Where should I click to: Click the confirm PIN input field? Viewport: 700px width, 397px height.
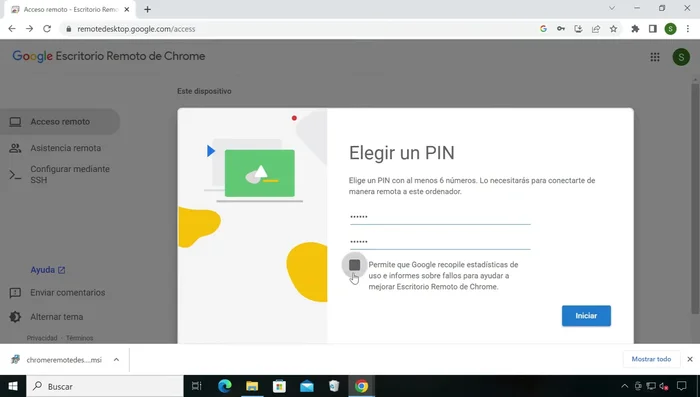click(x=440, y=242)
